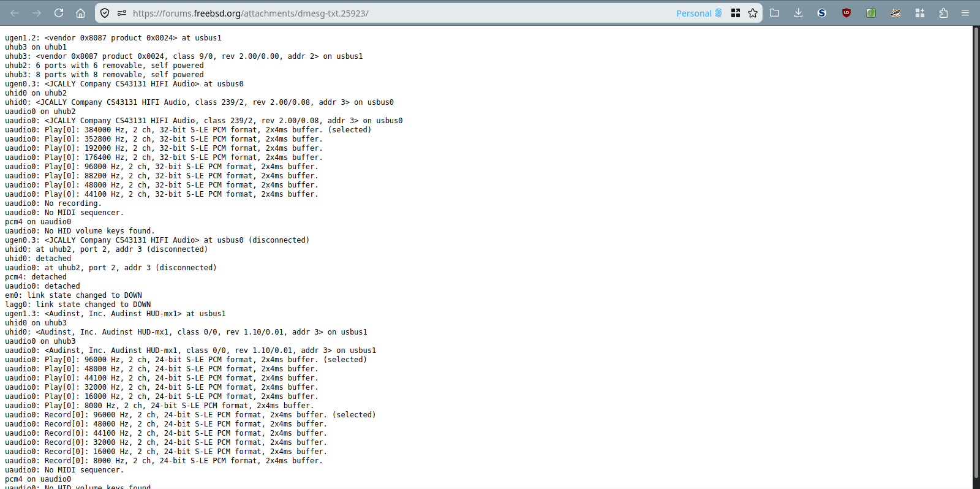Open the hamburger application menu
980x489 pixels.
965,13
